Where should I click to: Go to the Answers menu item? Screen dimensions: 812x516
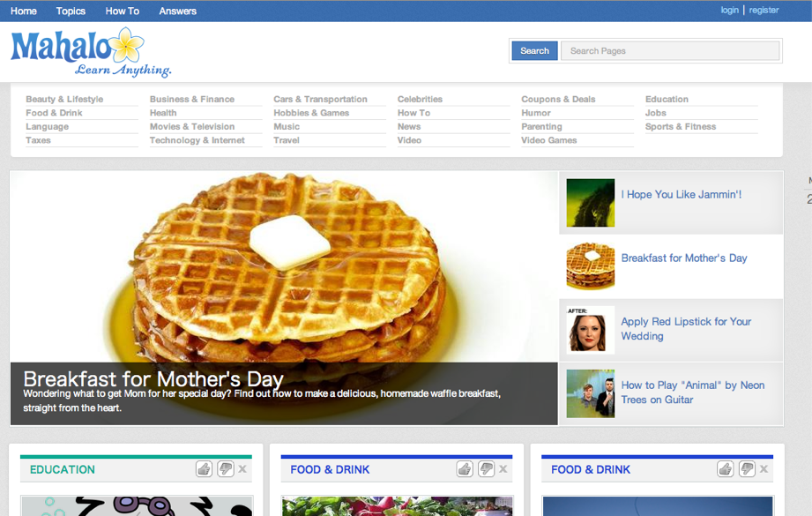click(177, 11)
